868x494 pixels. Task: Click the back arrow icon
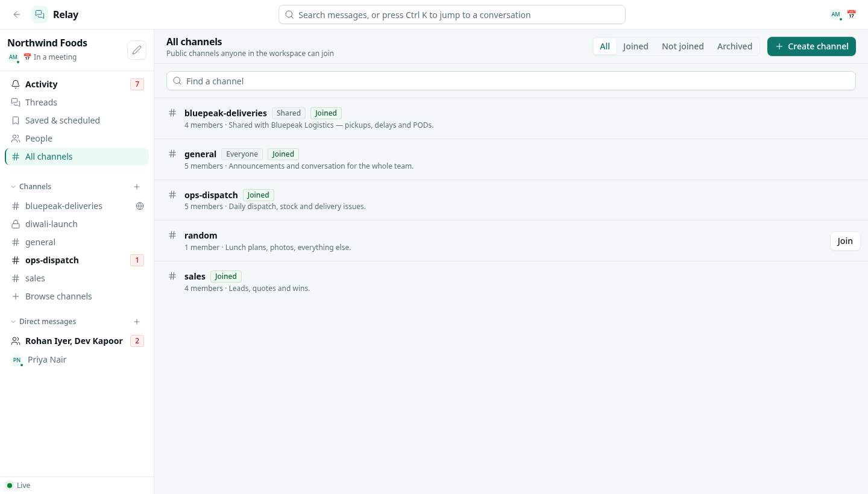[17, 14]
